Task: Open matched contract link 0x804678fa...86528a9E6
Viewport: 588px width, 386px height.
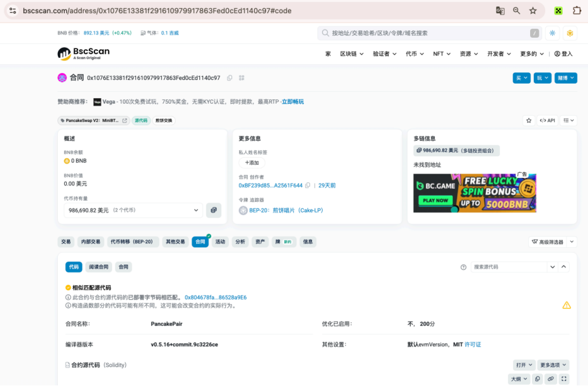Action: (x=215, y=297)
